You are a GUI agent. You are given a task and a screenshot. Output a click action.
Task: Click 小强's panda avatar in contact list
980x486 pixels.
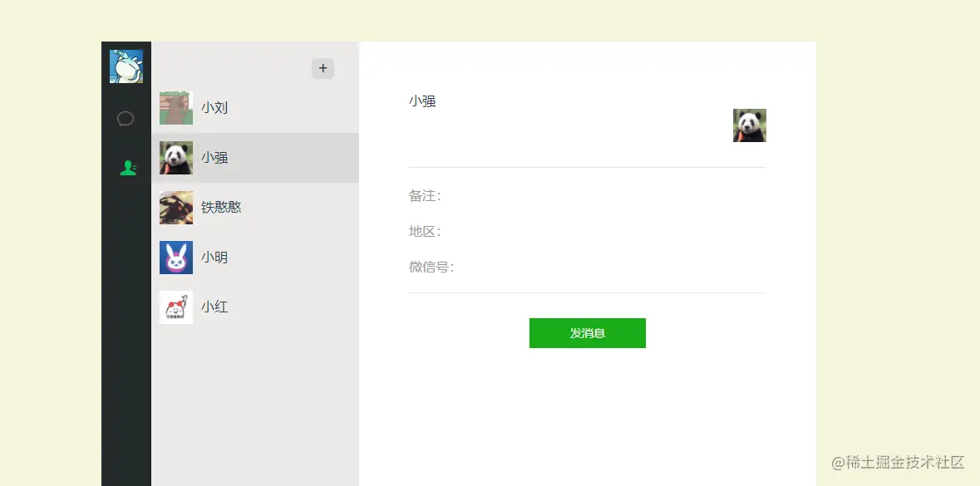176,157
